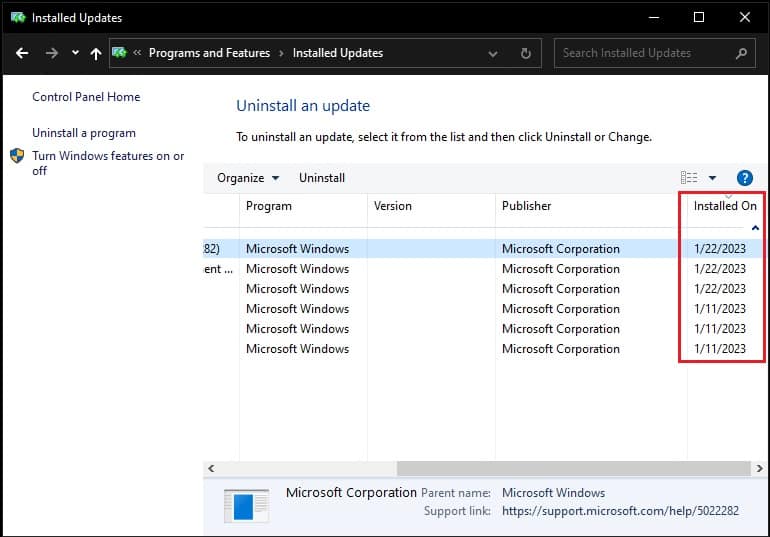The height and width of the screenshot is (537, 770).
Task: Expand the view options dropdown arrow
Action: coord(712,178)
